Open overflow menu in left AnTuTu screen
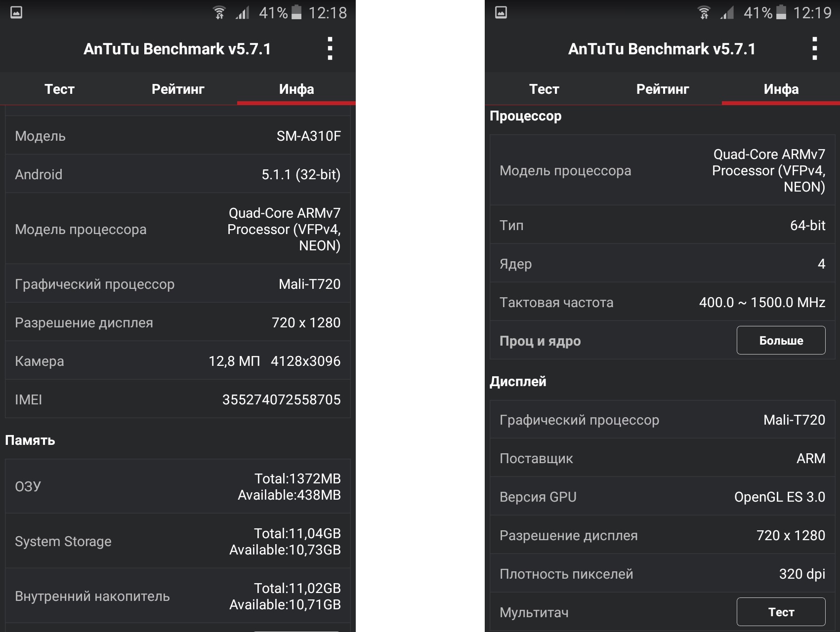 tap(330, 49)
